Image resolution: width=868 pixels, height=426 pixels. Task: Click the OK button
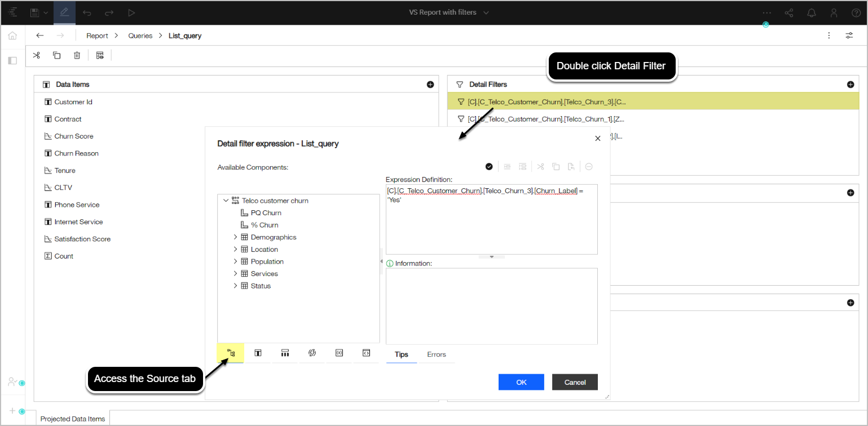click(521, 382)
